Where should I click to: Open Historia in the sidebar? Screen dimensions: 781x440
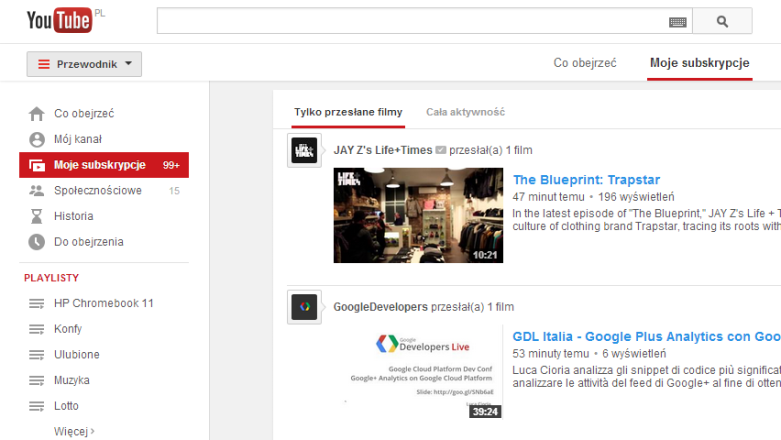[73, 216]
